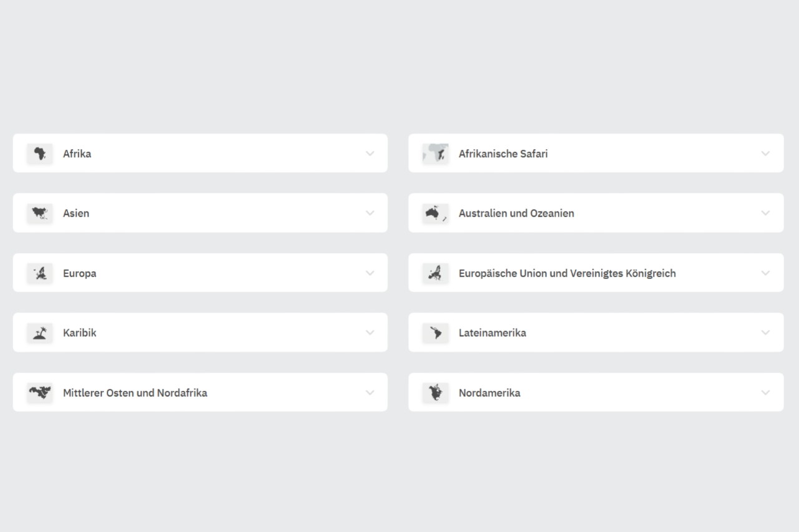Viewport: 799px width, 532px height.
Task: Click the European Union map icon
Action: click(x=435, y=273)
